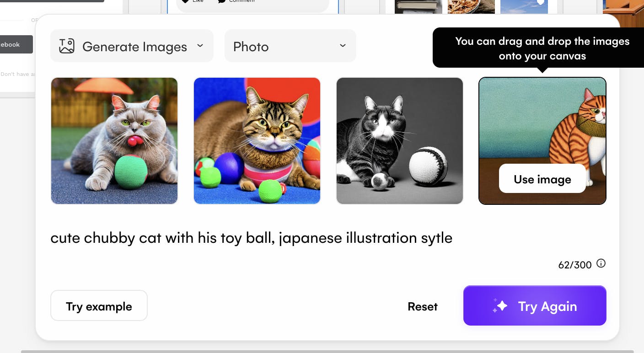Image resolution: width=644 pixels, height=353 pixels.
Task: Click the Like heart icon at top
Action: [x=185, y=1]
